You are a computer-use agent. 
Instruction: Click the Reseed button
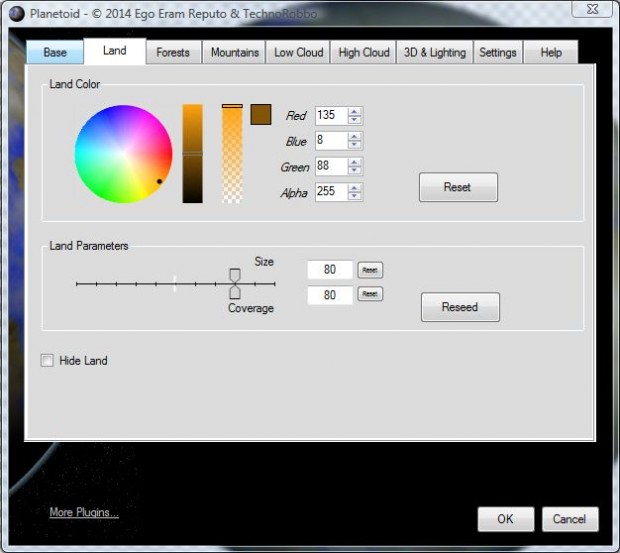459,307
